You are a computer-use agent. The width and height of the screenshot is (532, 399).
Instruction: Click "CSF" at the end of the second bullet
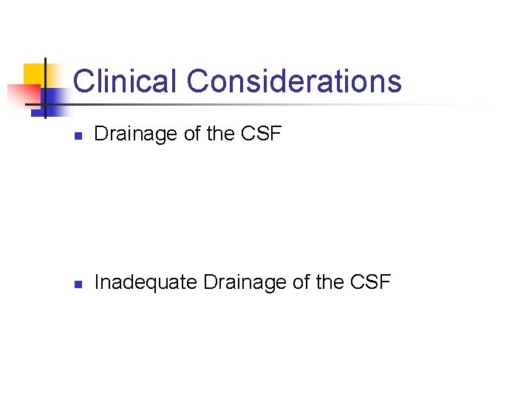(x=370, y=282)
